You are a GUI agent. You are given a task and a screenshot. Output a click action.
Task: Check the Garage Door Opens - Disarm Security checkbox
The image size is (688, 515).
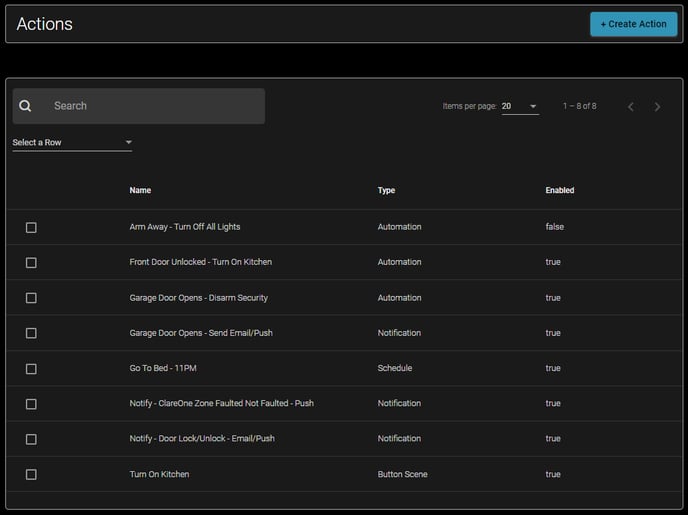pos(31,298)
